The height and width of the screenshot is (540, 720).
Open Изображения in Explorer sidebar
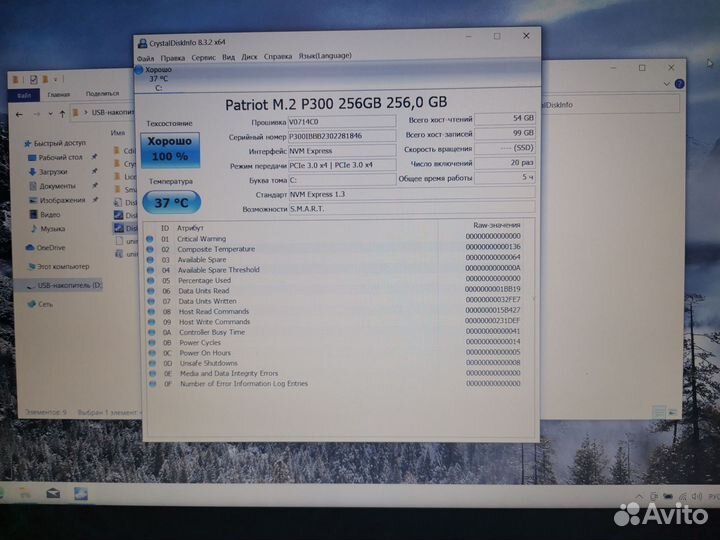click(57, 200)
